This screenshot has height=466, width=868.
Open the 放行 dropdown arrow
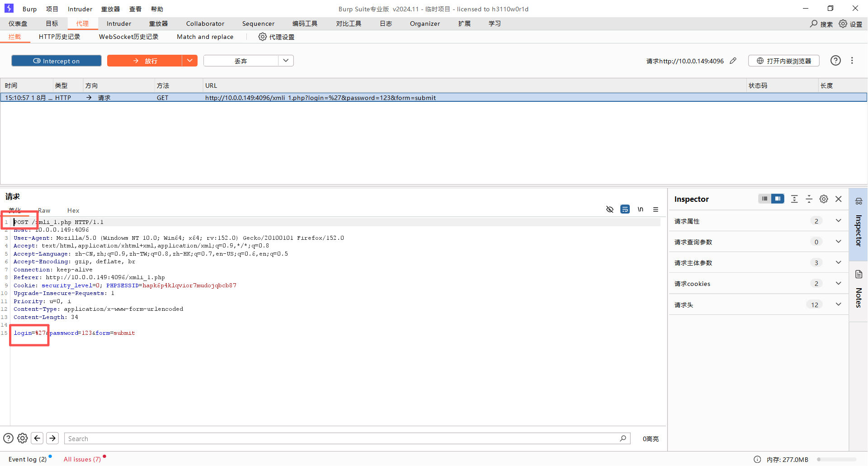pos(190,61)
